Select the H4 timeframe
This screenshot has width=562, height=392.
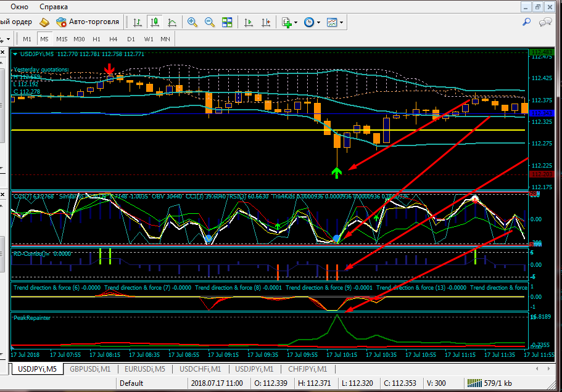pyautogui.click(x=114, y=39)
